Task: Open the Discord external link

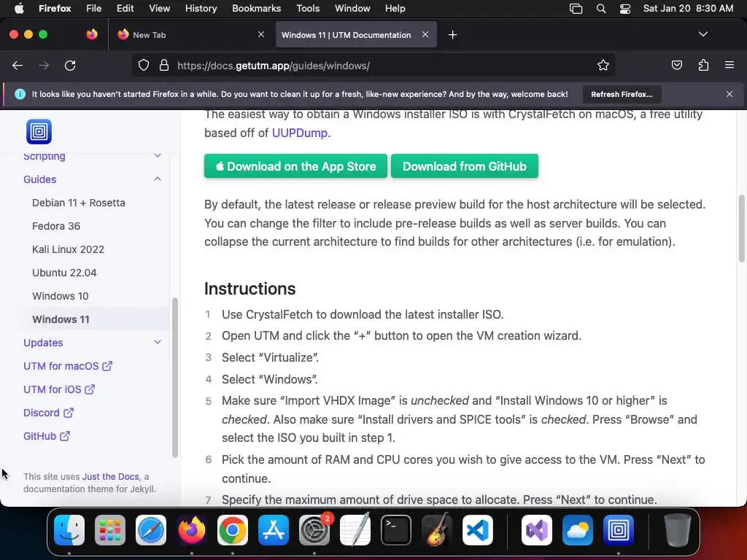Action: [x=48, y=413]
